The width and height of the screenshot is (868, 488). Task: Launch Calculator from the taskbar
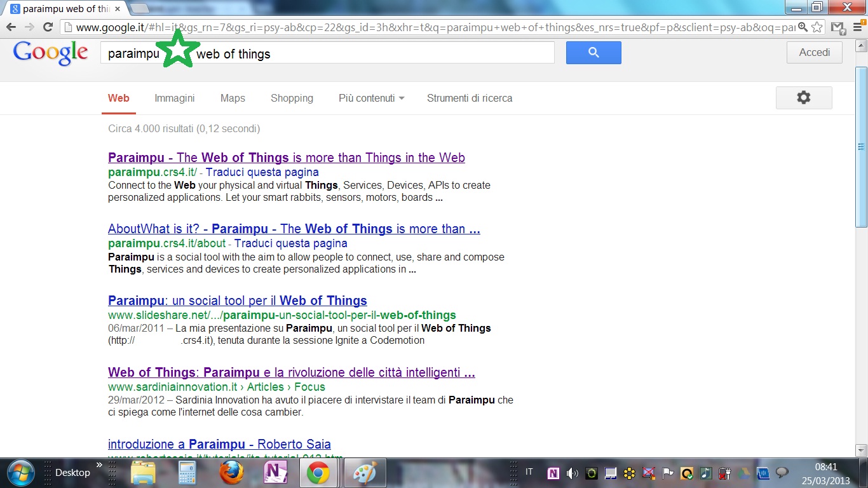tap(187, 473)
